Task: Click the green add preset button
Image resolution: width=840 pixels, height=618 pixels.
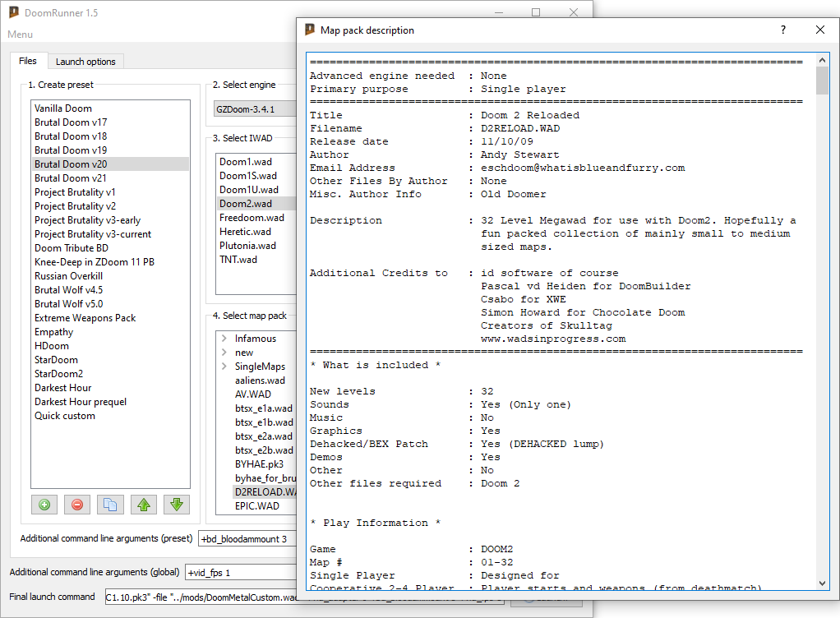Action: (x=44, y=505)
